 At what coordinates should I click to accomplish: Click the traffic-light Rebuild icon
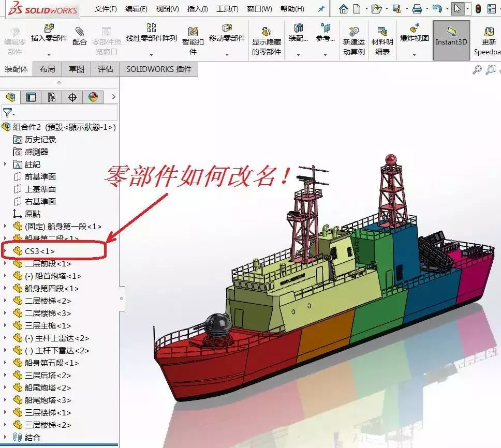[x=478, y=9]
